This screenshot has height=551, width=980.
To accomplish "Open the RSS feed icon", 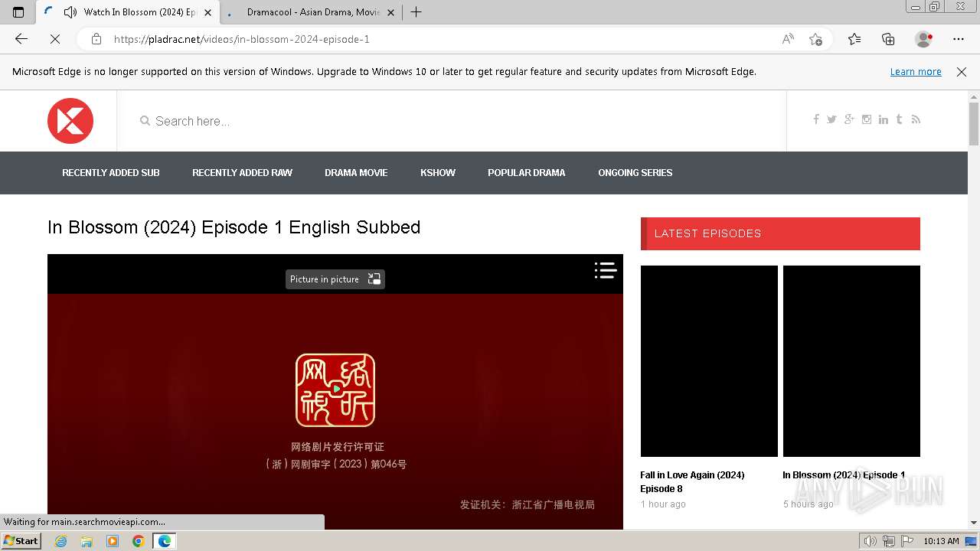I will click(916, 119).
